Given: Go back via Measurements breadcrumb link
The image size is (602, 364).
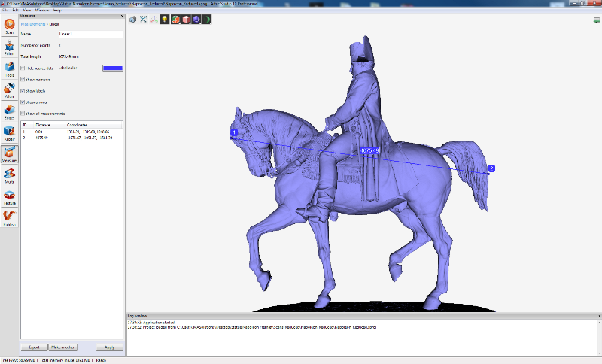Looking at the screenshot, I should click(x=32, y=24).
